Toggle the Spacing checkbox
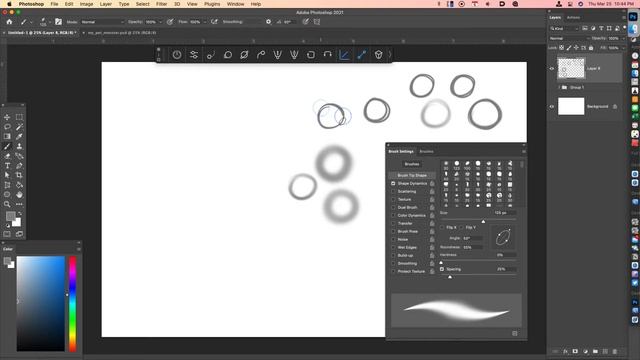The image size is (640, 360). pos(442,269)
